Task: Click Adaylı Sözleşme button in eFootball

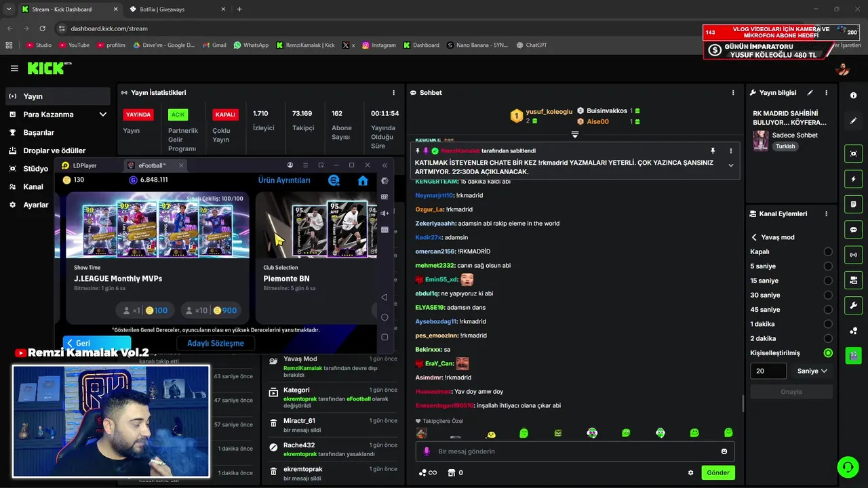Action: (x=216, y=343)
